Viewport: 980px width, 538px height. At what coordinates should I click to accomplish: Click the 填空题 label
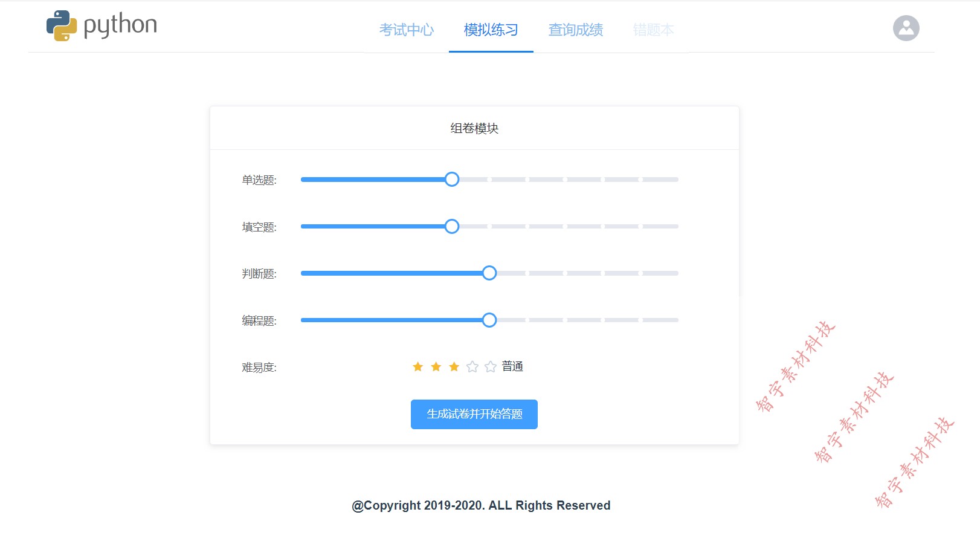(x=259, y=227)
